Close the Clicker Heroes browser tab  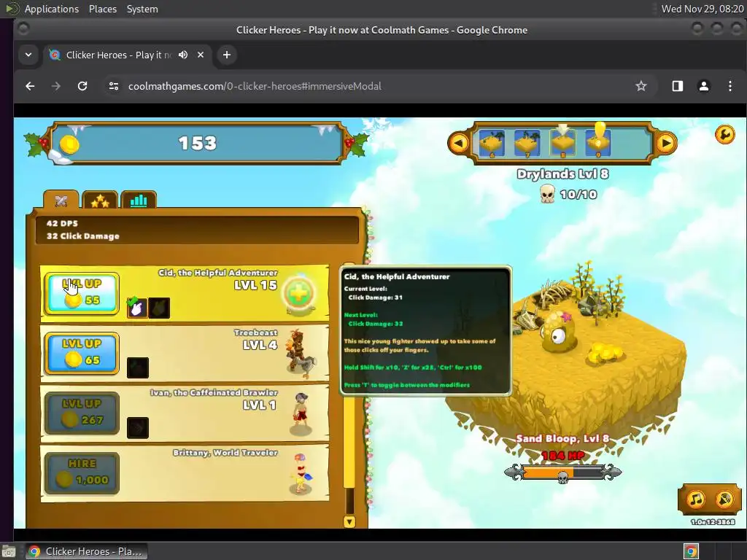201,55
